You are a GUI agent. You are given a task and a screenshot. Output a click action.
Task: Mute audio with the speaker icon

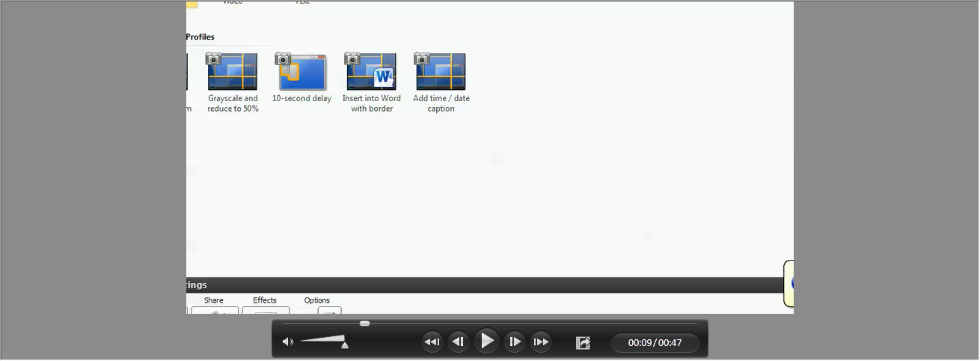click(x=287, y=342)
